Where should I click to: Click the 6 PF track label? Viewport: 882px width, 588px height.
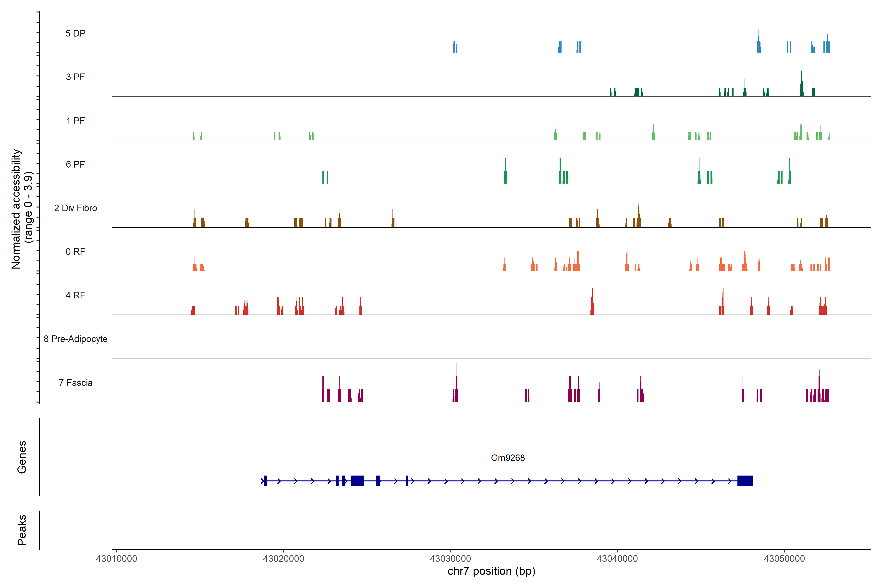pyautogui.click(x=75, y=164)
